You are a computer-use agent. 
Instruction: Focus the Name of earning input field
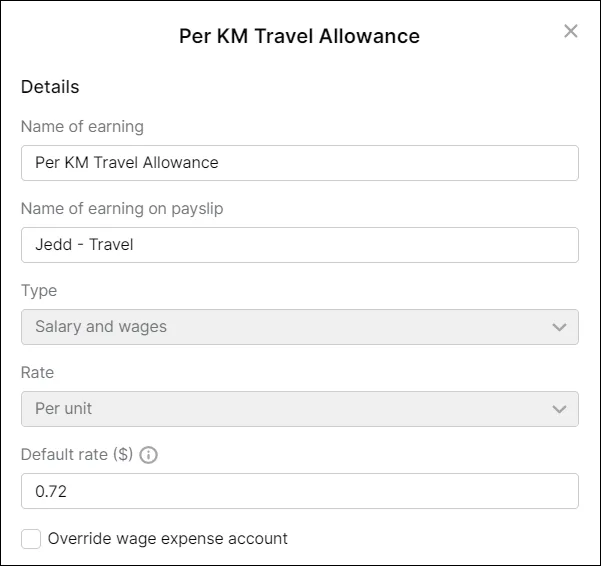(x=299, y=163)
